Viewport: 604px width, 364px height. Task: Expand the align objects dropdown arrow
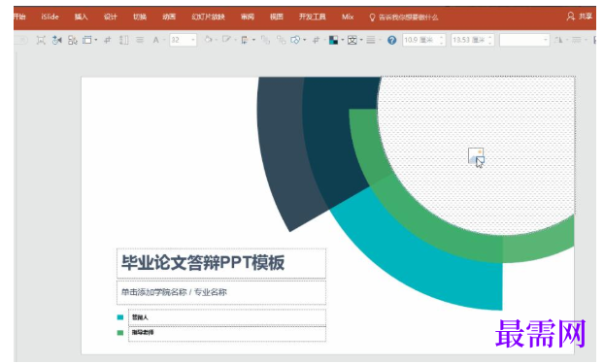pos(253,40)
